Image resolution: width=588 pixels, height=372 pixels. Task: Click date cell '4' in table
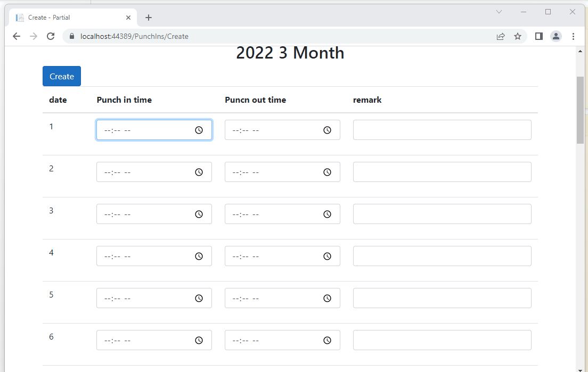pos(51,252)
